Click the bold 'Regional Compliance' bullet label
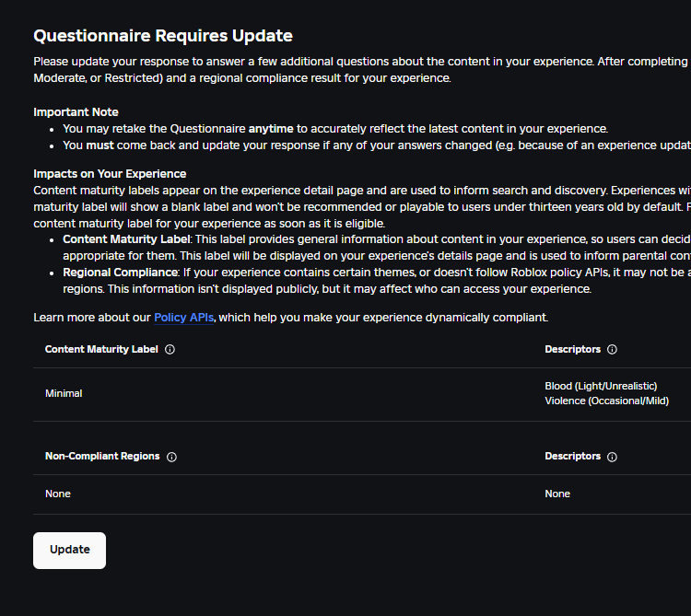The width and height of the screenshot is (691, 616). click(121, 273)
